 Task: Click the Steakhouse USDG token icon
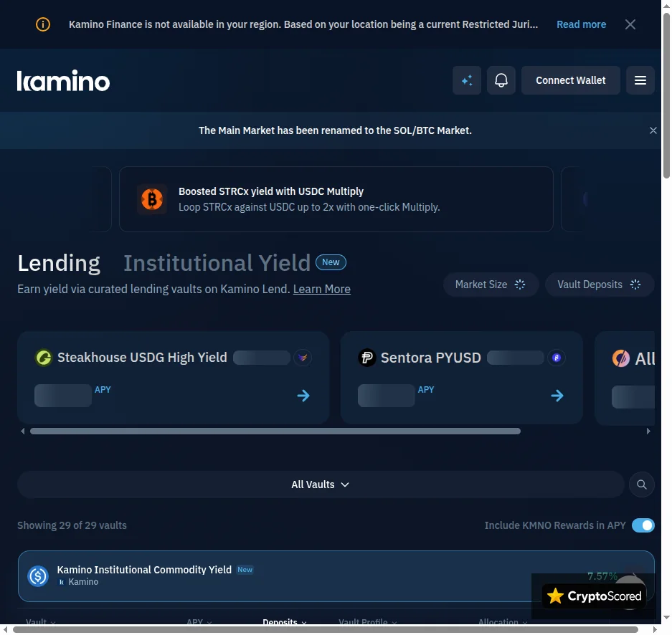pos(43,358)
